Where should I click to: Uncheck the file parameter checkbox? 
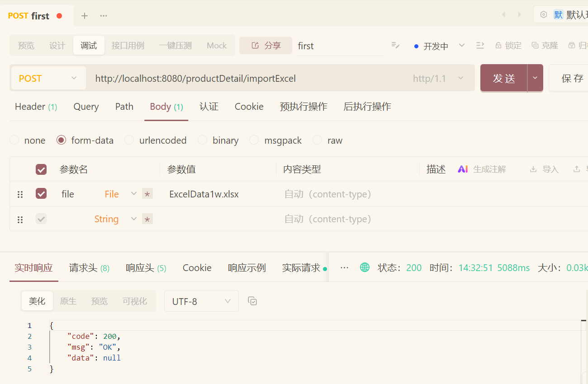coord(41,194)
